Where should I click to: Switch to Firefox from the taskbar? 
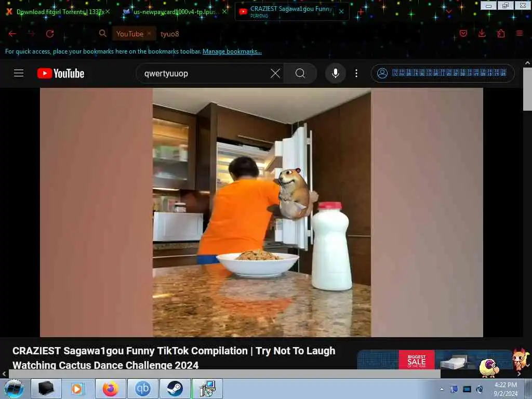pyautogui.click(x=110, y=389)
